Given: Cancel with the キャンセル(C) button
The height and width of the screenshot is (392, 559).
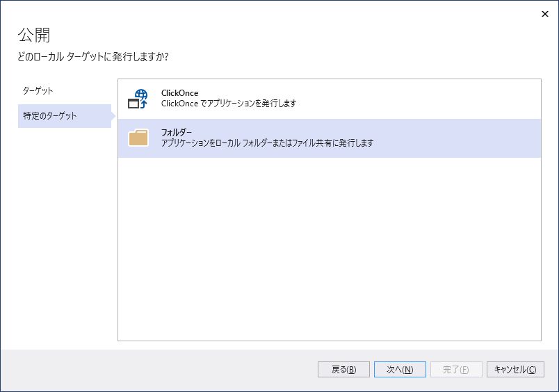Looking at the screenshot, I should tap(515, 369).
